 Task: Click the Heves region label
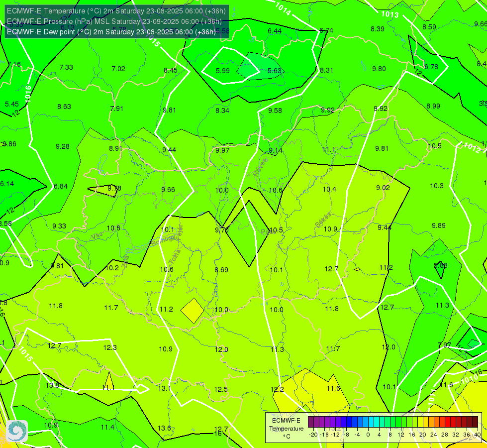point(260,167)
